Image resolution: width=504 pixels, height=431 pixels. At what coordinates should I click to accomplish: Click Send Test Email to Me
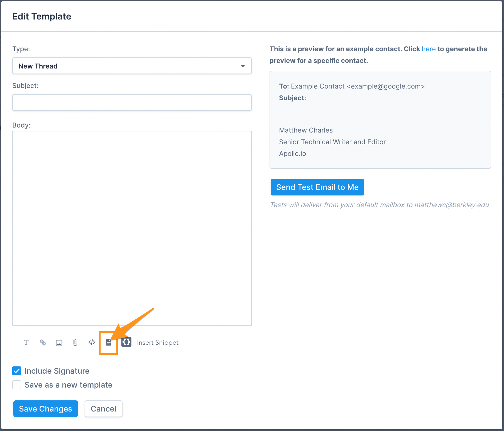317,187
